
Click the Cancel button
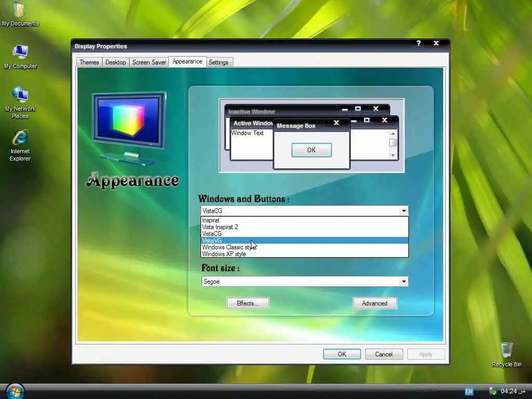[x=384, y=354]
